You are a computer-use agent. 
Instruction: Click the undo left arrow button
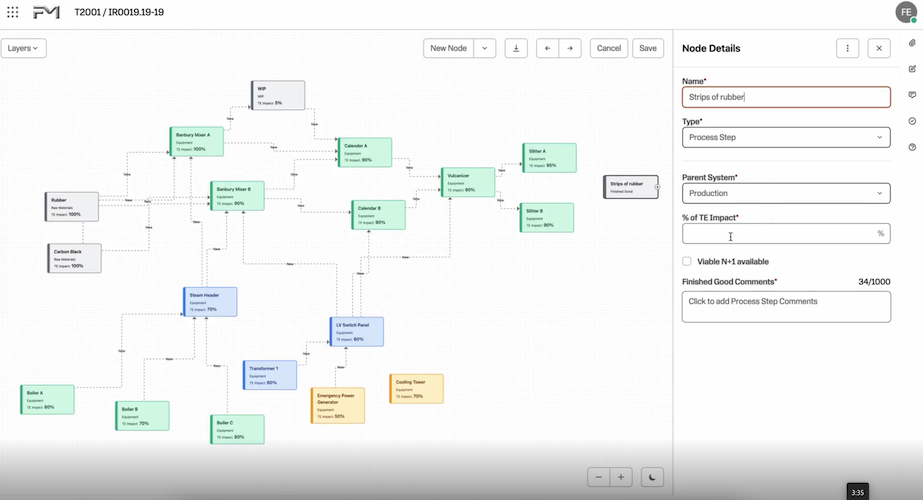coord(547,48)
